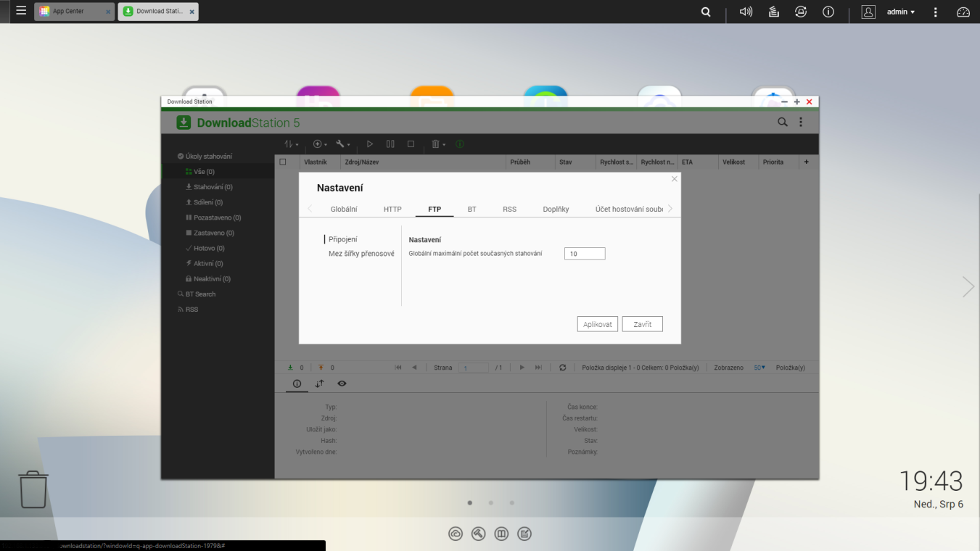The image size is (980, 551).
Task: Open the QTS main menu hamburger icon
Action: coord(21,12)
